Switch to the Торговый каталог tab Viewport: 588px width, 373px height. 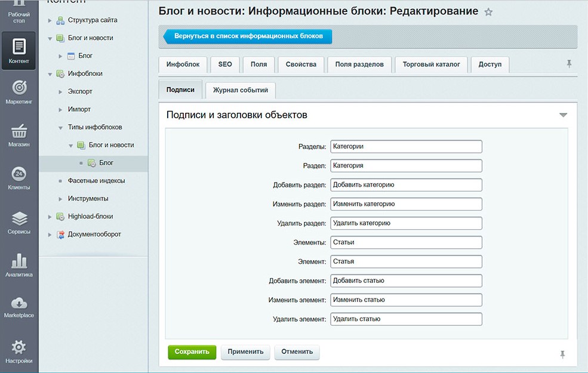431,64
